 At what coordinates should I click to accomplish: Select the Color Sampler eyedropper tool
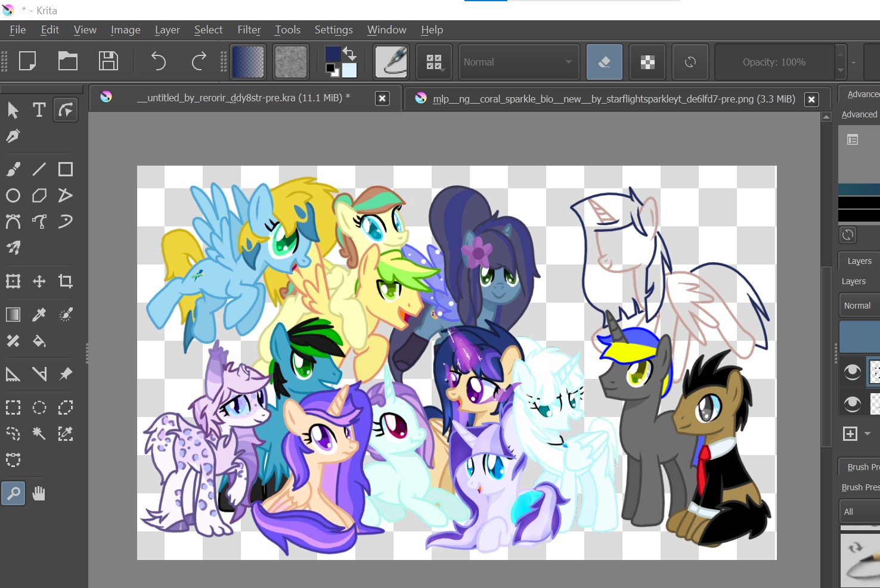[39, 315]
